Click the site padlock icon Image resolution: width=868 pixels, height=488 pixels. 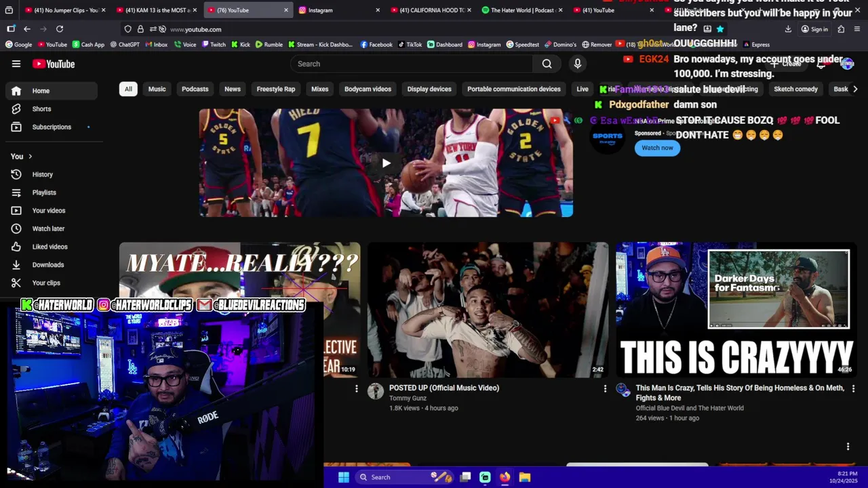[x=140, y=29]
